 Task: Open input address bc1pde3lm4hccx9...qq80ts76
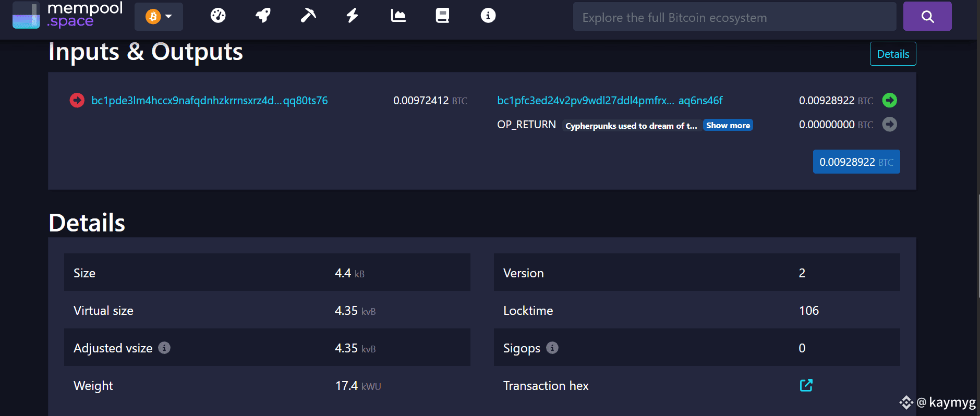pos(209,101)
